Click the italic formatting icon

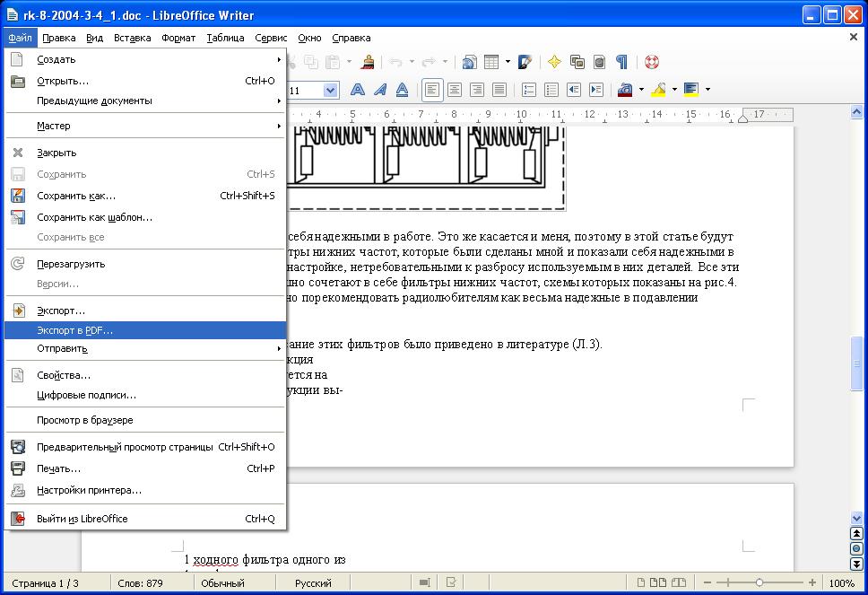pyautogui.click(x=380, y=90)
